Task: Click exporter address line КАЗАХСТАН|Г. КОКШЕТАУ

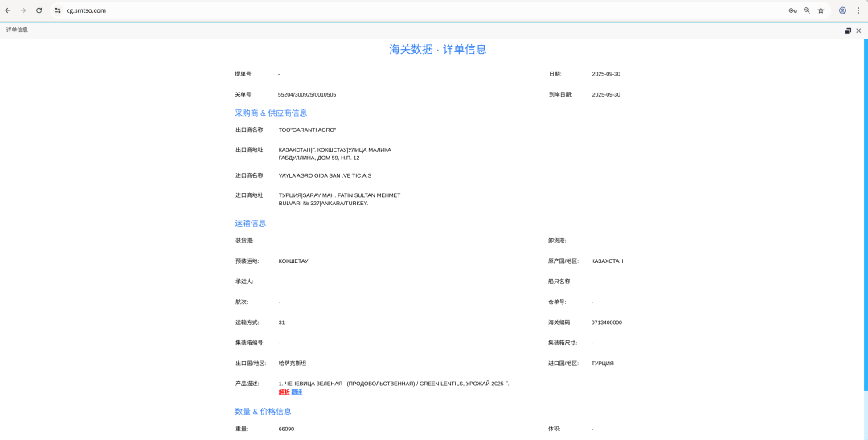Action: pyautogui.click(x=335, y=150)
